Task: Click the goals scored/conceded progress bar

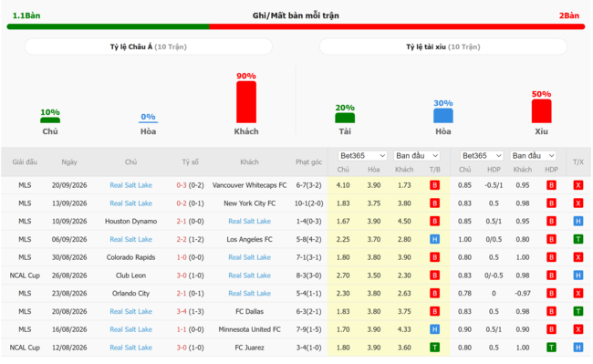Action: pyautogui.click(x=296, y=26)
